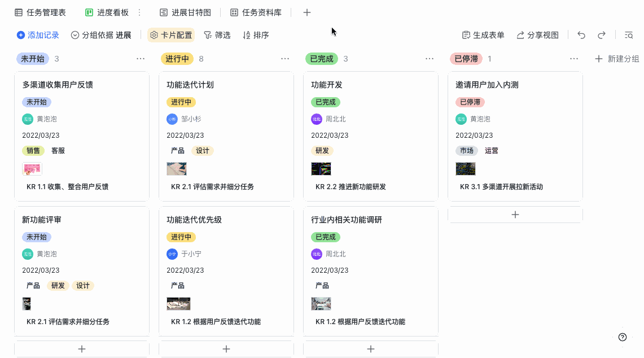Open 进度看板 tab's more options dots
The height and width of the screenshot is (358, 644).
(x=139, y=12)
